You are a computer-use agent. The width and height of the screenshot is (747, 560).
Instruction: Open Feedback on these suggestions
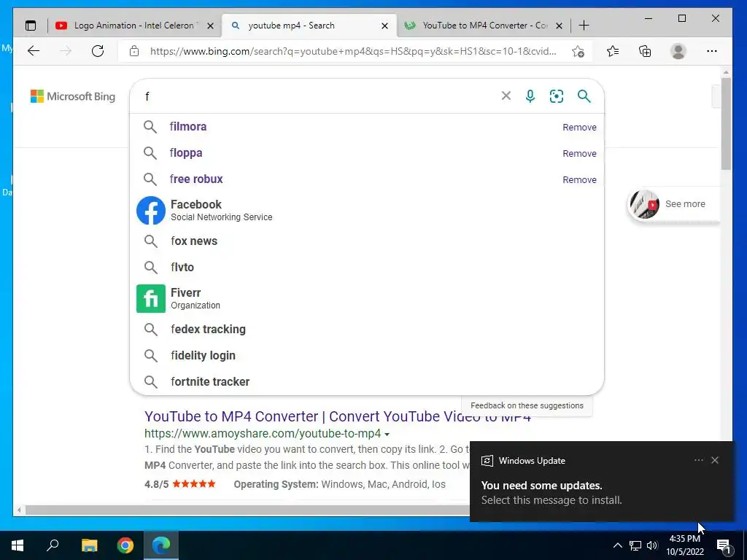click(527, 405)
